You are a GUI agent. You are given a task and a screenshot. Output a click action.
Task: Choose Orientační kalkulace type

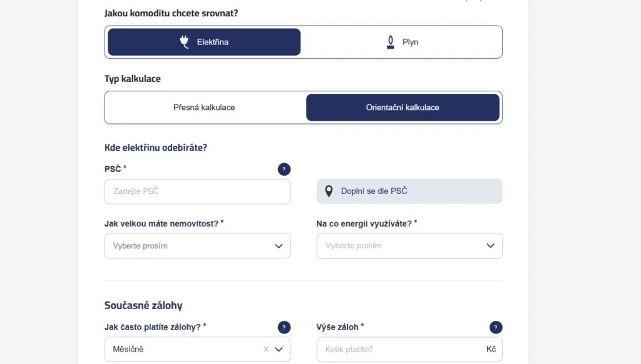[403, 108]
